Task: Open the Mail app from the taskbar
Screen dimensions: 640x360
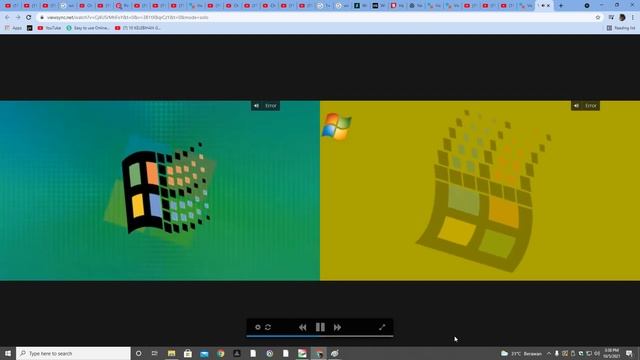Action: [204, 353]
